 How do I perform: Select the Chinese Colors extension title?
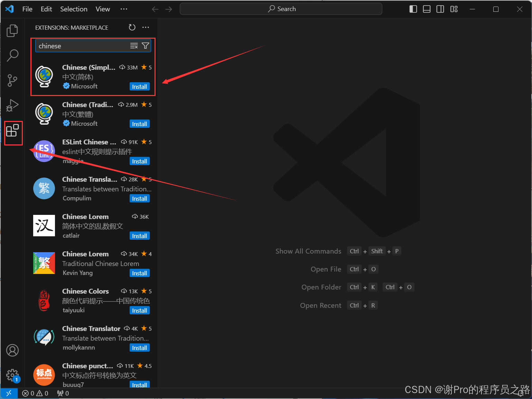(85, 291)
